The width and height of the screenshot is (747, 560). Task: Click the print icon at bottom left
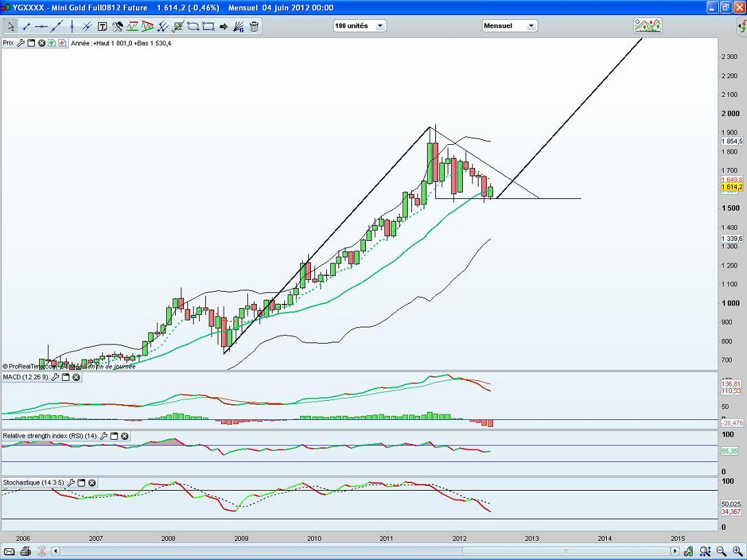(x=25, y=551)
